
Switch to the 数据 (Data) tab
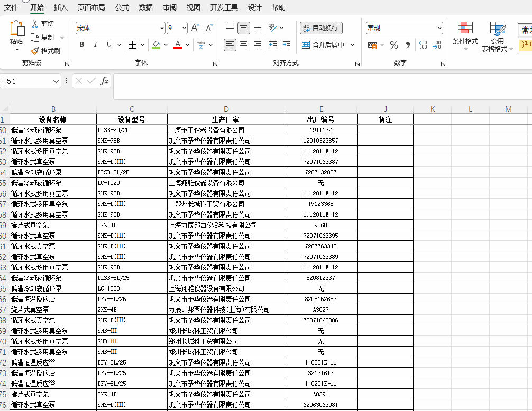146,7
